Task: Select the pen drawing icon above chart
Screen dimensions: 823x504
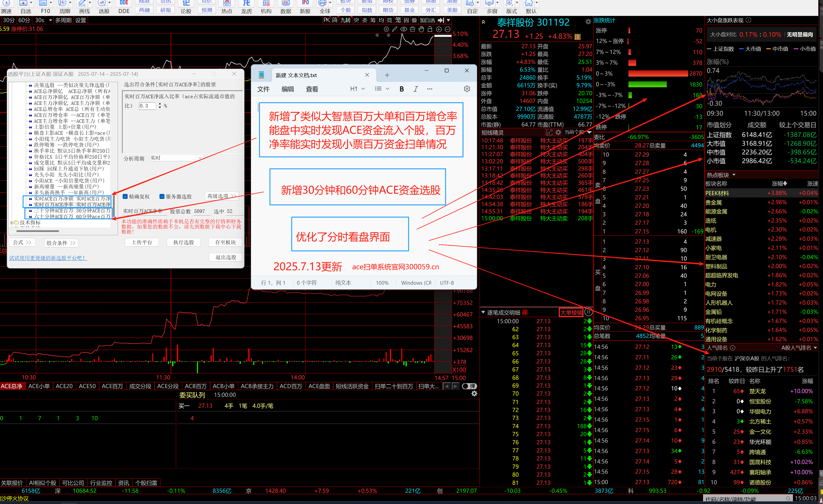Action: 395,29
